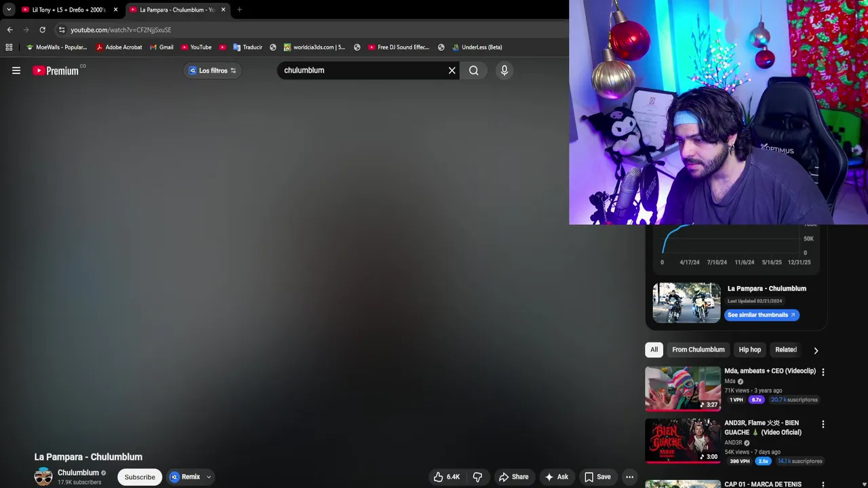Click the La Pampara - Chulumblum video title

[88, 457]
